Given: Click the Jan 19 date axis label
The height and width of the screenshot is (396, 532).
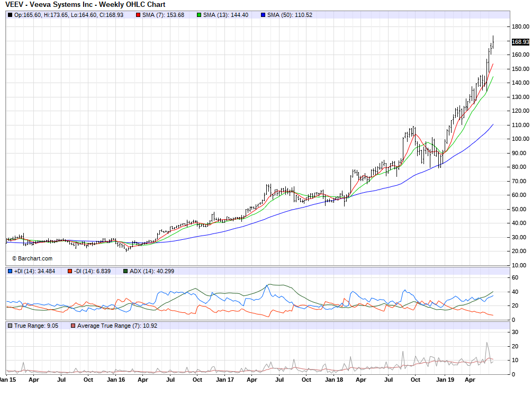Looking at the screenshot, I should [x=443, y=380].
